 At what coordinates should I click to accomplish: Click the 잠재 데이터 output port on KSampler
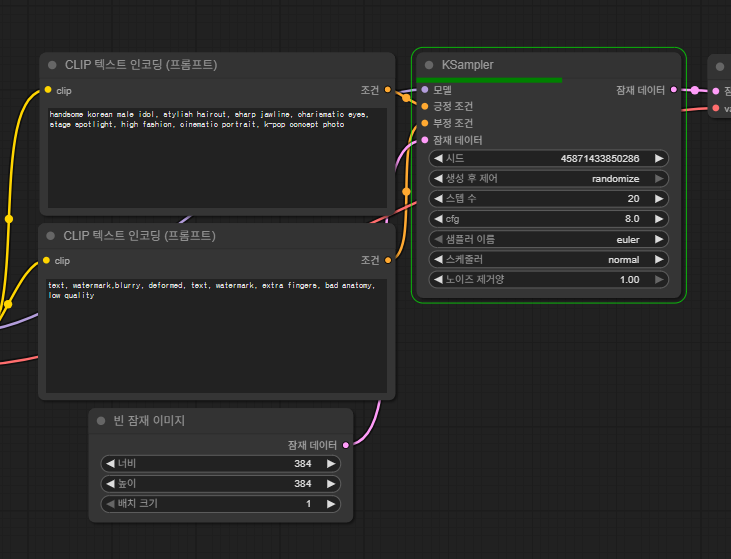tap(674, 90)
